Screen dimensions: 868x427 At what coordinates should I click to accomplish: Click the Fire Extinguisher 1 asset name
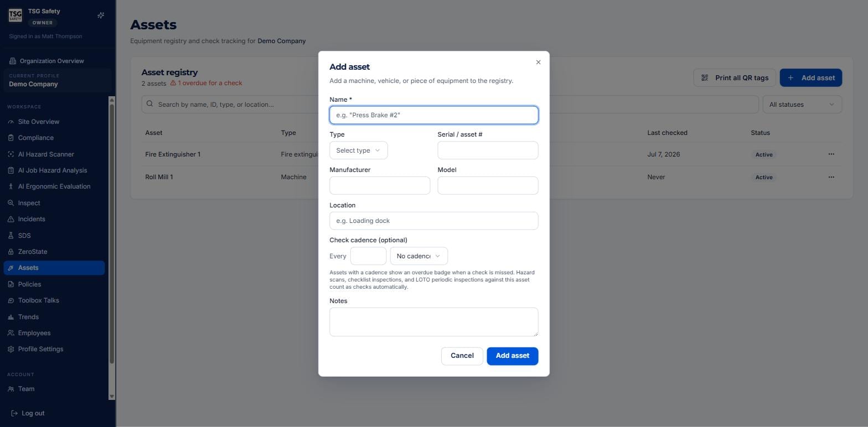click(x=173, y=154)
